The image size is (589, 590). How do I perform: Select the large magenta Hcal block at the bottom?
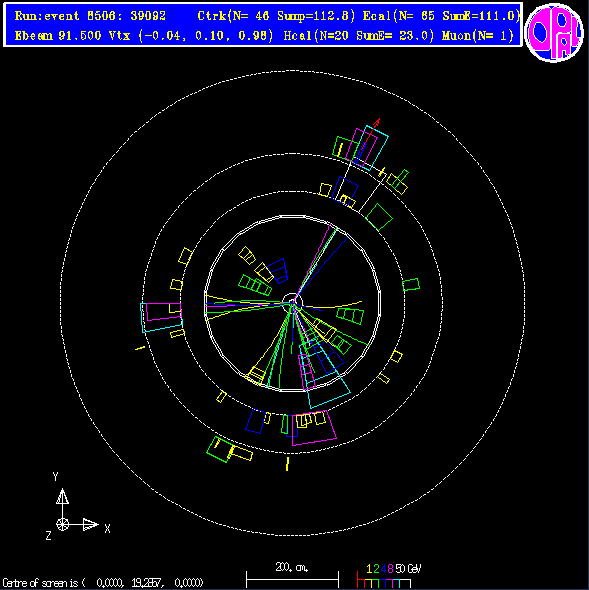pyautogui.click(x=314, y=429)
